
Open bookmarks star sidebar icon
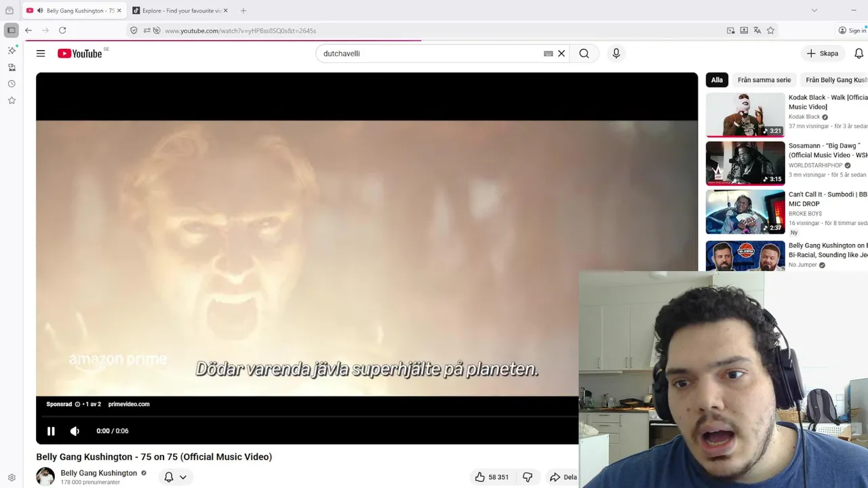pos(12,100)
